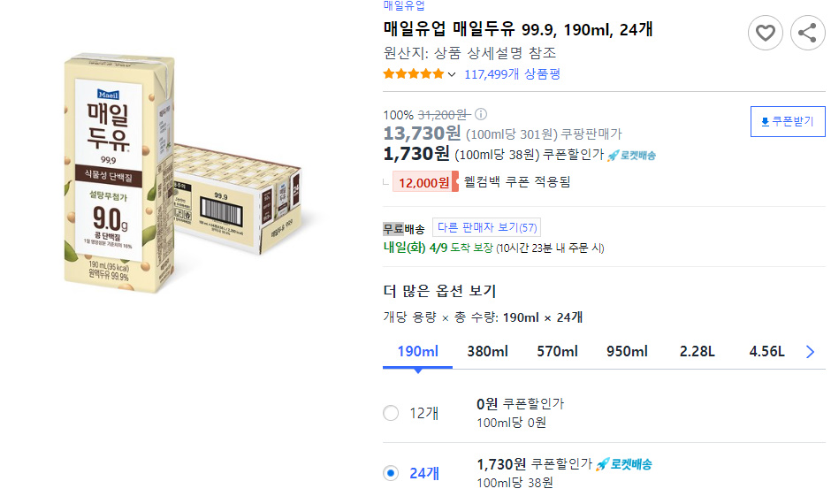Choose the 4.56L volume tab
This screenshot has height=504, width=831.
[766, 351]
